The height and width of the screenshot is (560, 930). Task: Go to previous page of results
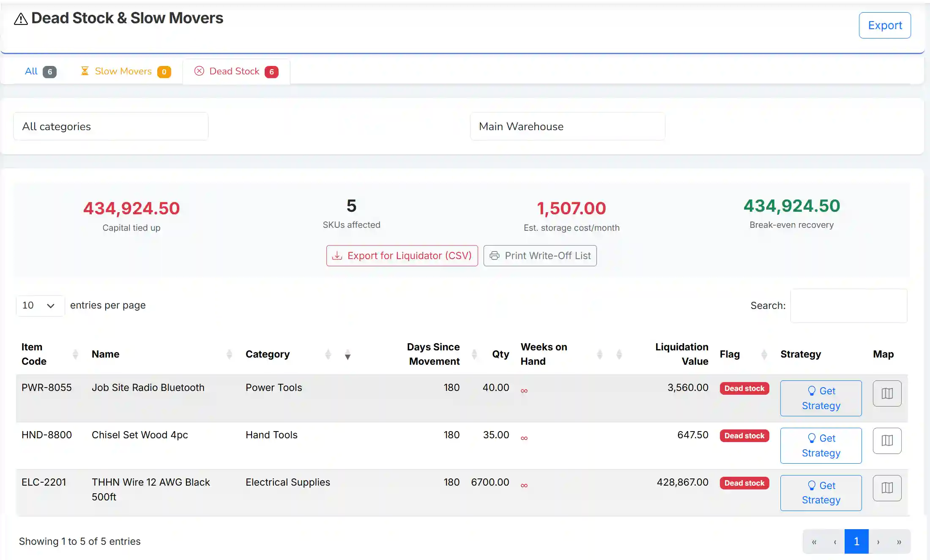(x=835, y=541)
